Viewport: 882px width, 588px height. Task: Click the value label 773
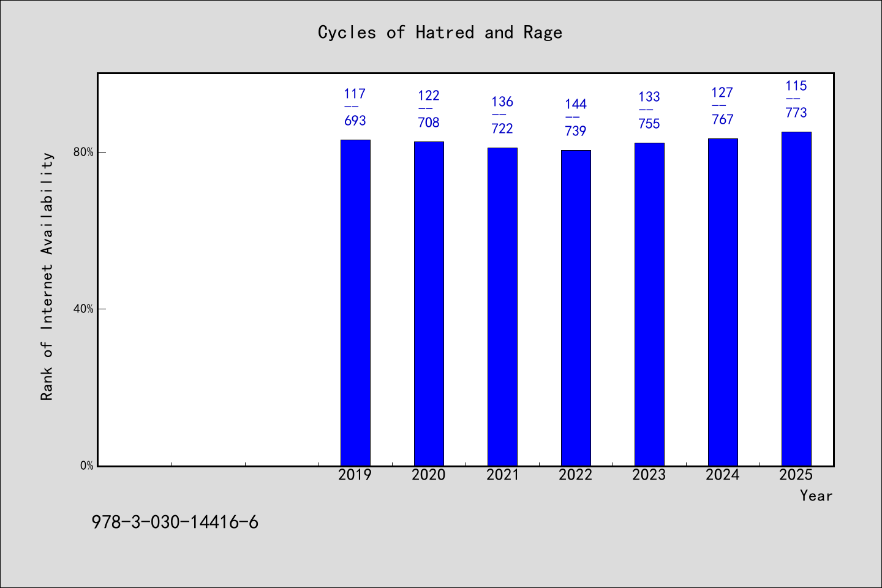796,113
